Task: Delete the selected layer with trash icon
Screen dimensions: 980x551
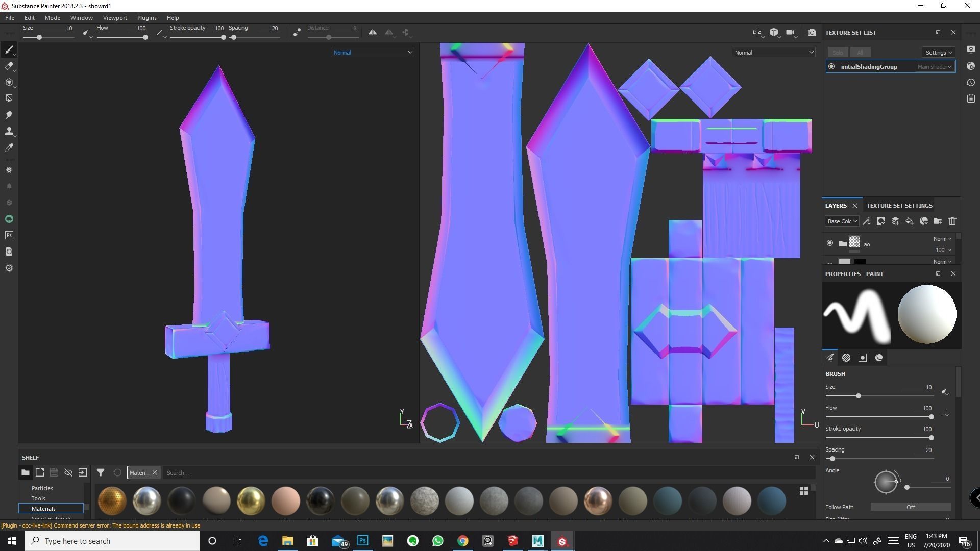Action: click(952, 221)
